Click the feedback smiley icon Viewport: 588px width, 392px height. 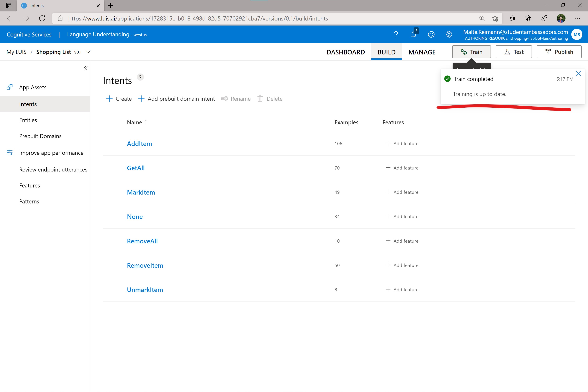point(431,34)
